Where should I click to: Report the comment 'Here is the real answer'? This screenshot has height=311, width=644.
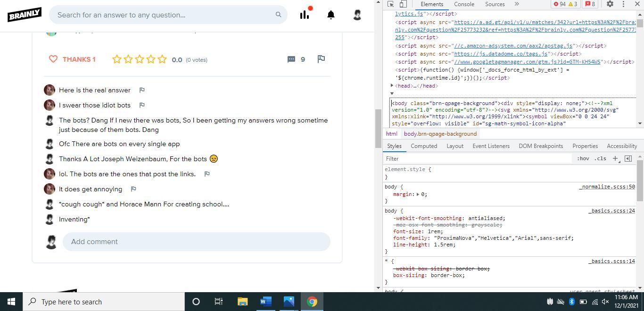tap(142, 90)
